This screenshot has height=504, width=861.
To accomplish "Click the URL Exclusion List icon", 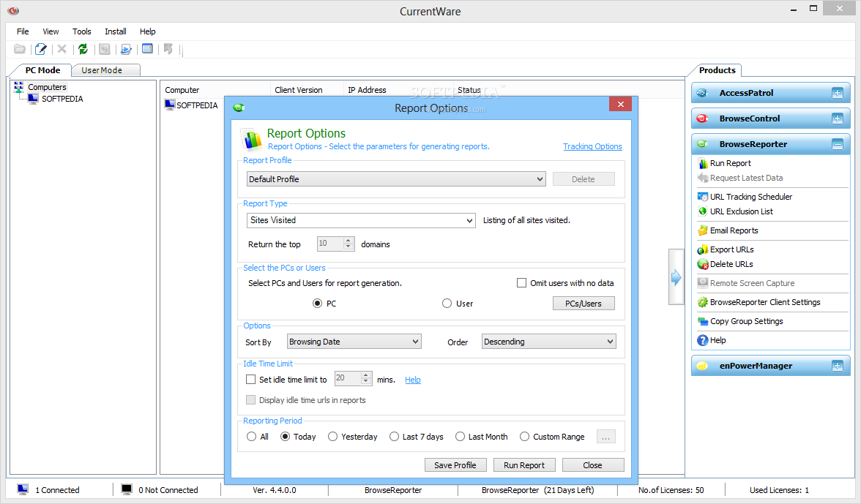I will [703, 211].
